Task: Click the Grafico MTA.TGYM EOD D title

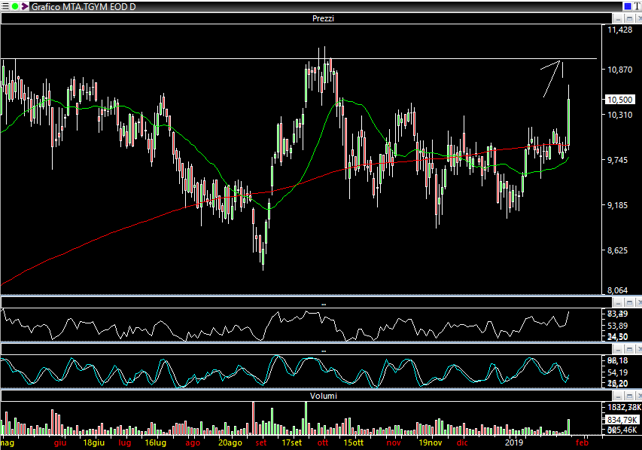Action: coord(84,7)
